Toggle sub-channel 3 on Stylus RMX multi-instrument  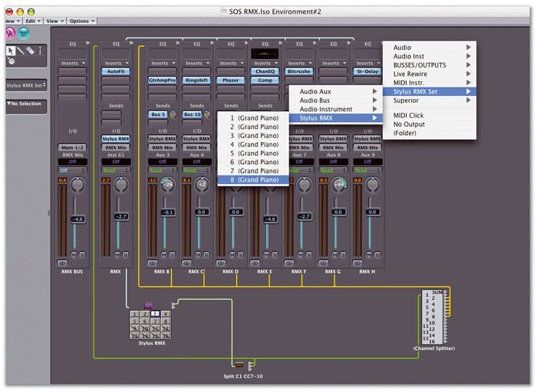pos(155,313)
